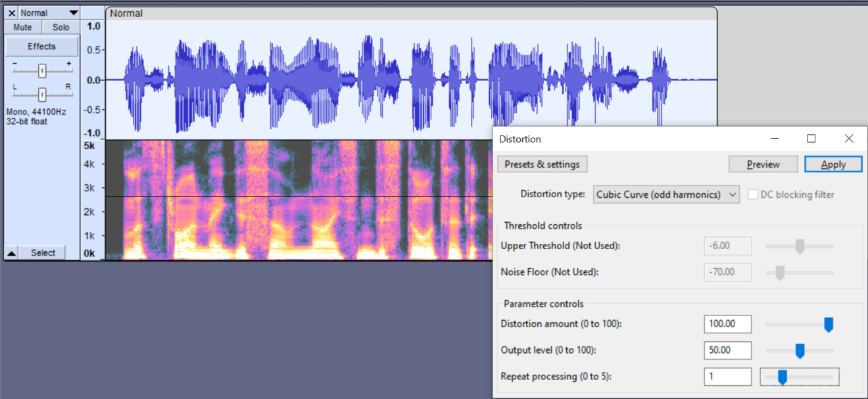The height and width of the screenshot is (399, 868).
Task: Open the Effects panel for the track
Action: coord(41,46)
